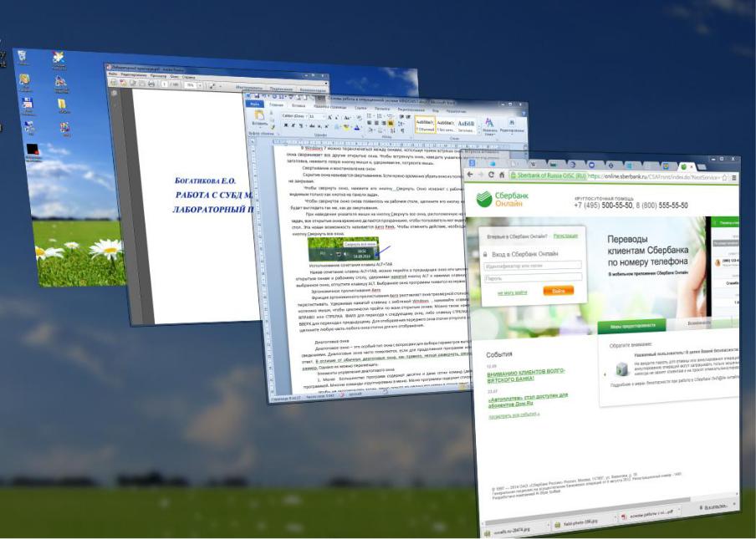The height and width of the screenshot is (539, 756).
Task: Click the Print icon in Adobe Reader toolbar
Action: 151,84
